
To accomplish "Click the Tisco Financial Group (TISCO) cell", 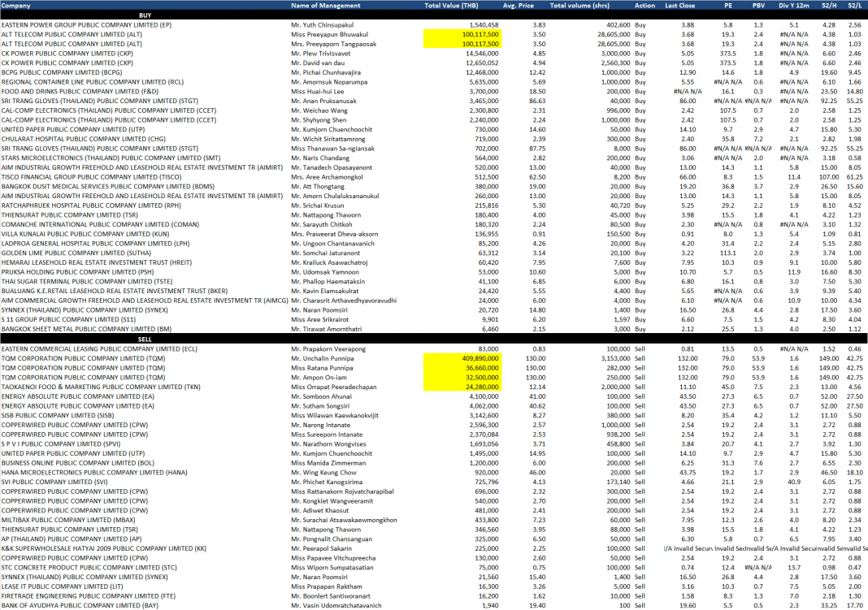I will (x=91, y=176).
